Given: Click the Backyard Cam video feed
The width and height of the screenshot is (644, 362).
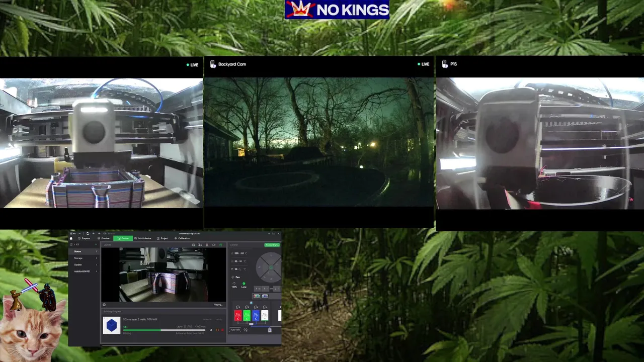Looking at the screenshot, I should (x=318, y=142).
